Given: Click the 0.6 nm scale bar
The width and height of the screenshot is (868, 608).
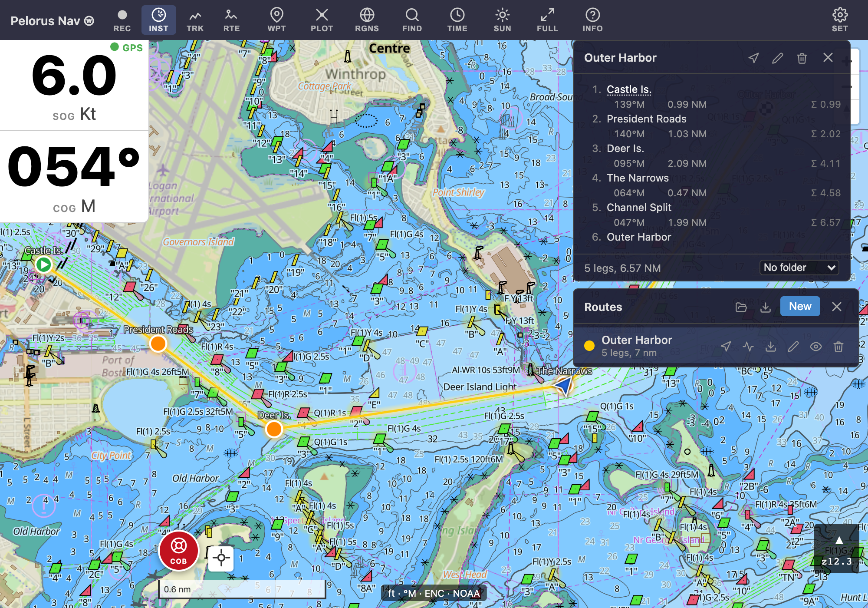Looking at the screenshot, I should click(x=242, y=589).
